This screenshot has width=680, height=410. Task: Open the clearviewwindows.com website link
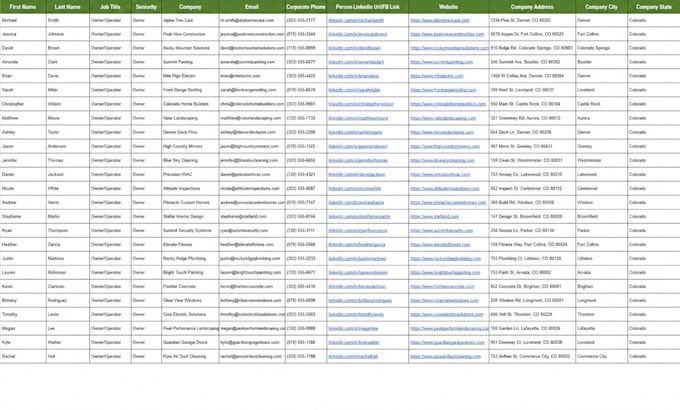click(x=445, y=301)
